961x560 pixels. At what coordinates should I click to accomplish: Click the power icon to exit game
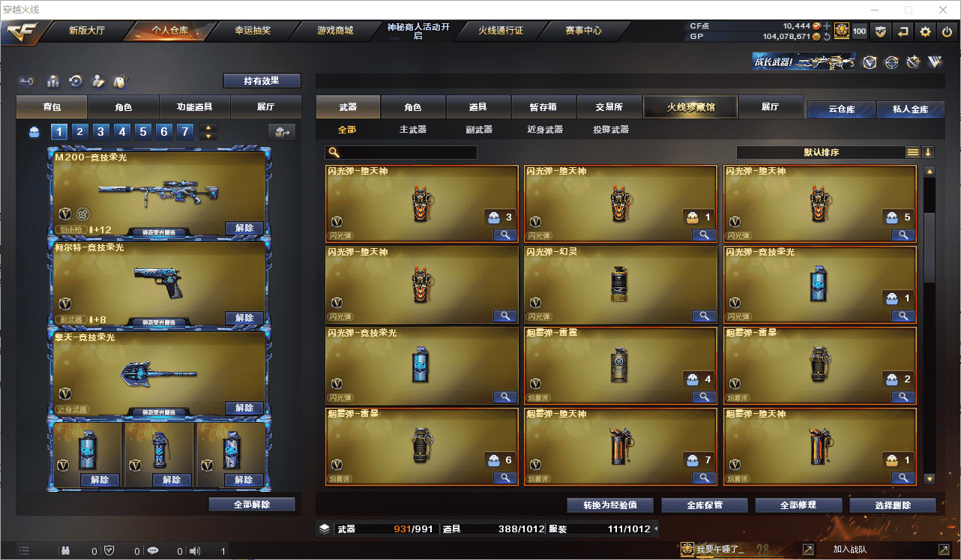(947, 31)
